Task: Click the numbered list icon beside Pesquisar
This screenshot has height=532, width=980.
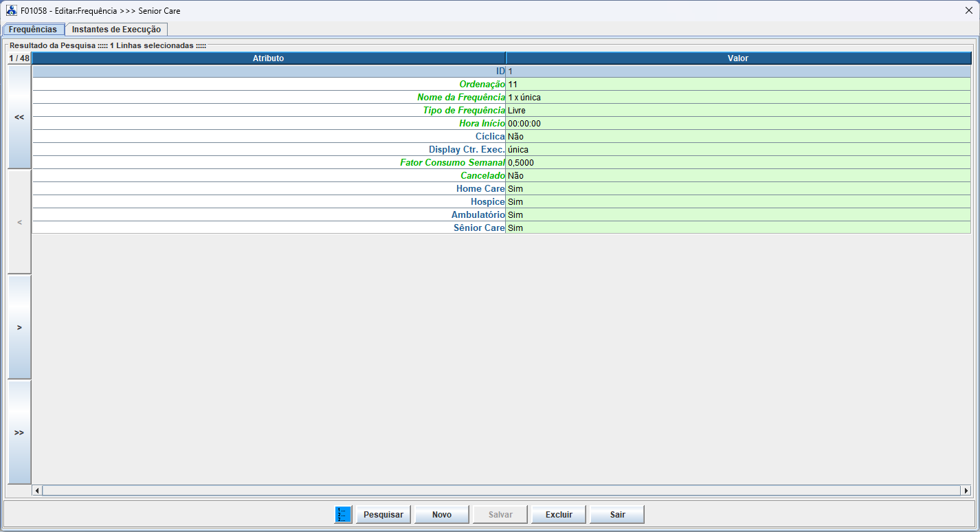Action: (x=343, y=514)
